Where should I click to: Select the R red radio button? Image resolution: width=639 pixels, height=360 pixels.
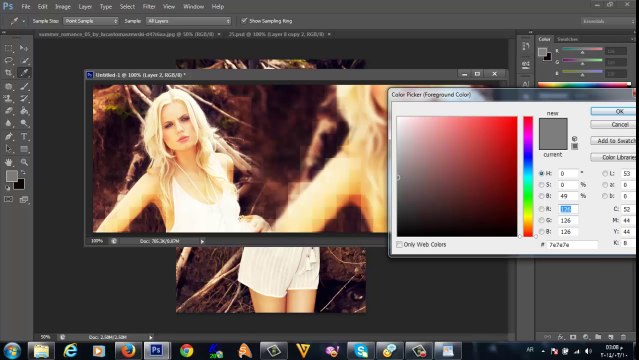pos(542,209)
